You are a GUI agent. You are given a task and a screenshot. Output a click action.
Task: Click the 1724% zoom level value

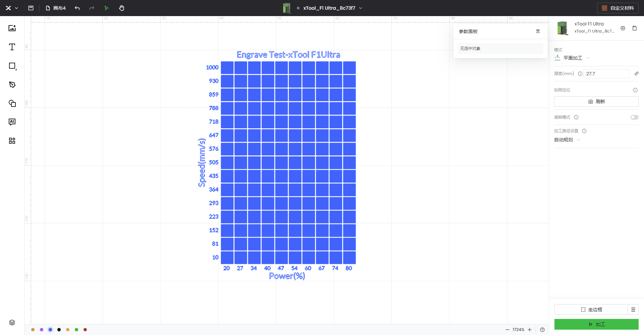click(518, 330)
